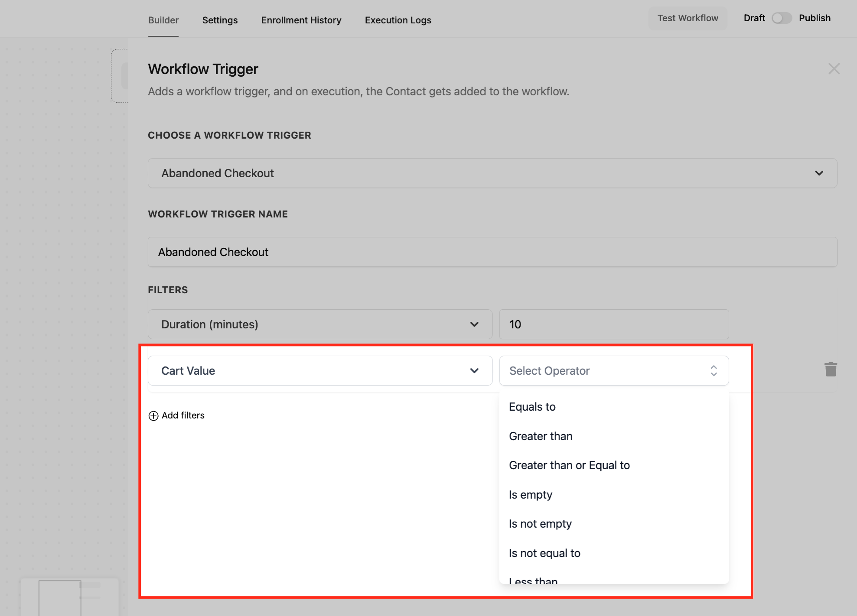857x616 pixels.
Task: Toggle the Draft/Publish switch
Action: [x=781, y=18]
